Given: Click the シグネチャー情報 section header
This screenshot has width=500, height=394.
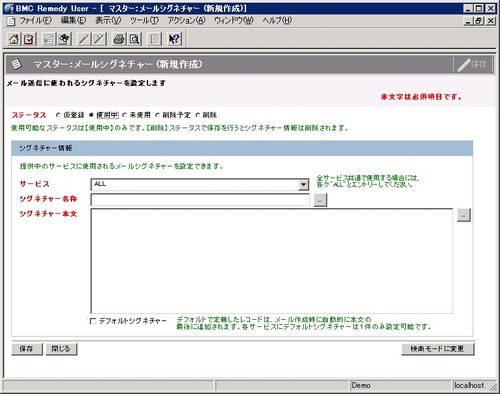Looking at the screenshot, I should (x=242, y=148).
